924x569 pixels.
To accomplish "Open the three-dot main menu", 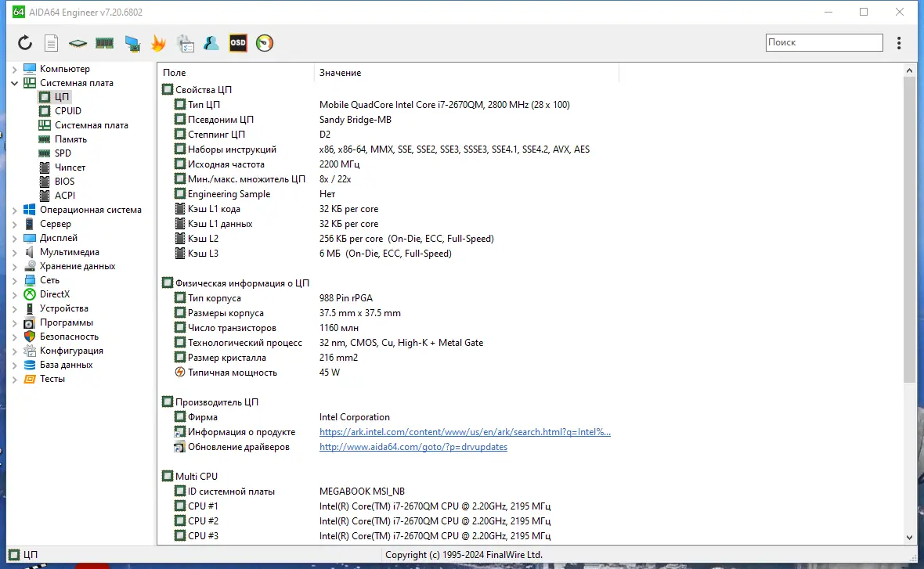I will pos(899,42).
